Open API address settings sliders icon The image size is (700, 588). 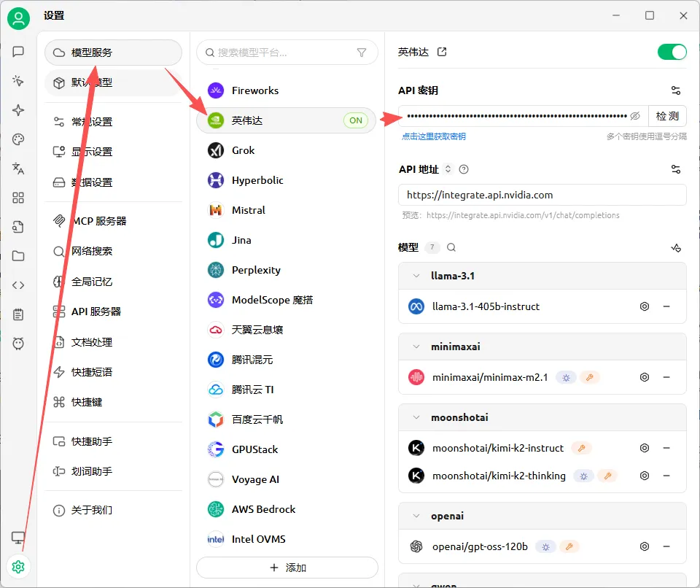(676, 169)
